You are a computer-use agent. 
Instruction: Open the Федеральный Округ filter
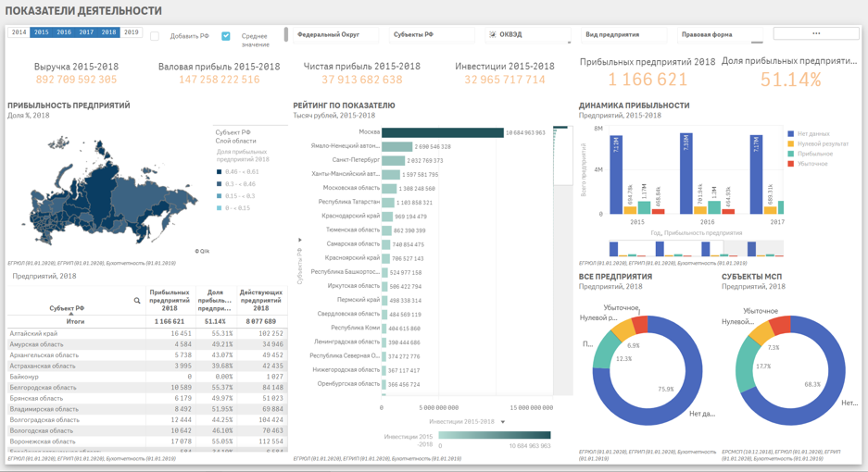coord(335,35)
